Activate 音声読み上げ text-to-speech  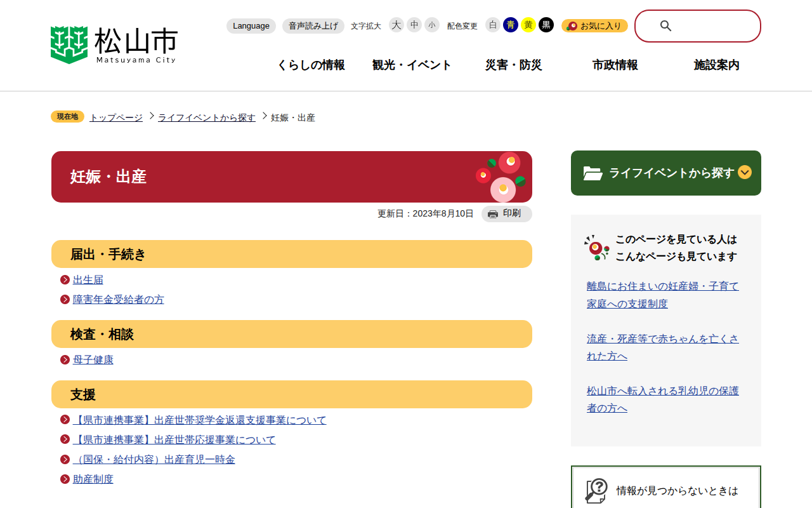(x=313, y=26)
